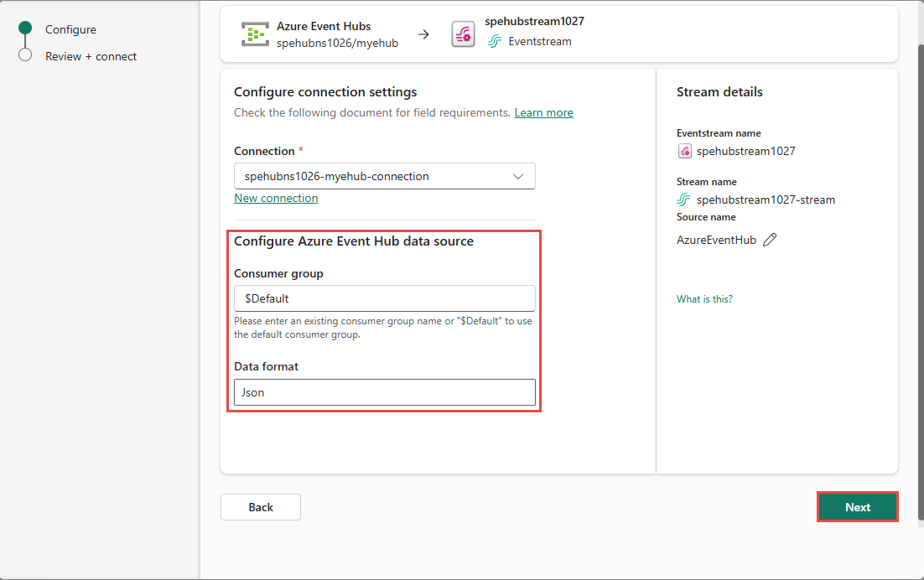
Task: Click the spehubstream1027 header title
Action: 534,21
